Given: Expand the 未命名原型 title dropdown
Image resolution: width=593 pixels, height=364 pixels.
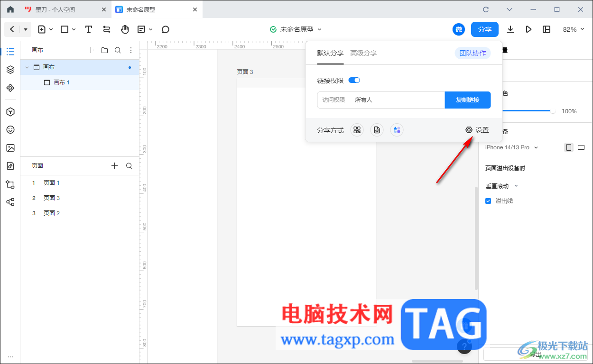Looking at the screenshot, I should [319, 29].
